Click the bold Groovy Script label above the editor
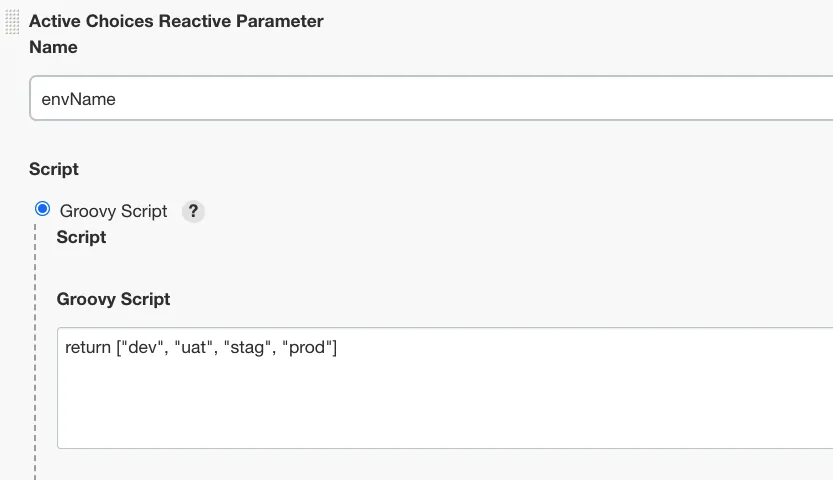 coord(113,299)
